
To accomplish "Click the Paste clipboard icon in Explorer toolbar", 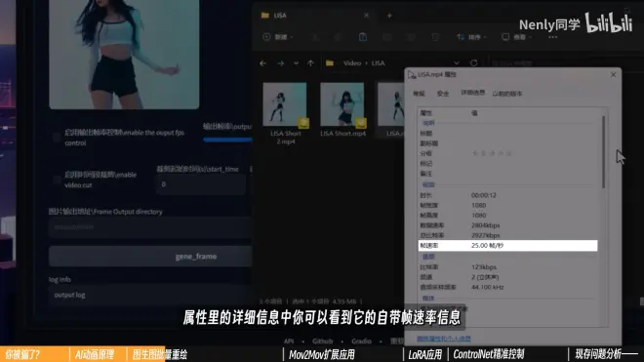I will [x=363, y=37].
